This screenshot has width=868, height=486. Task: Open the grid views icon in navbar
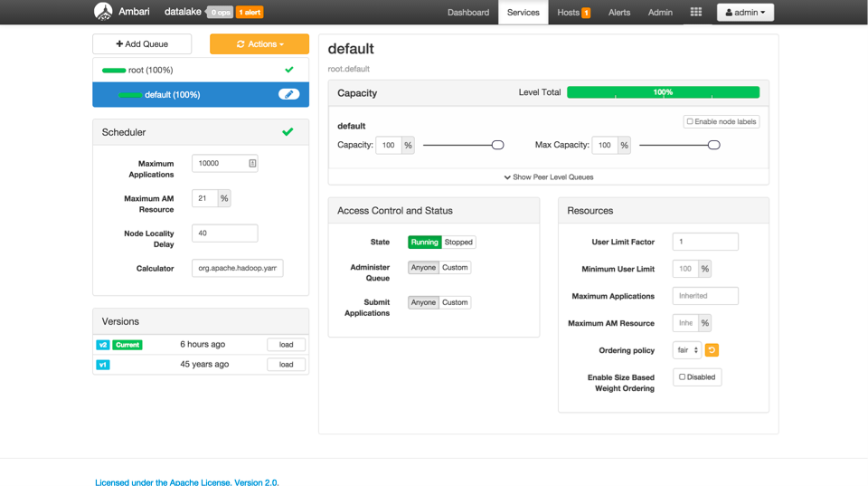coord(695,13)
